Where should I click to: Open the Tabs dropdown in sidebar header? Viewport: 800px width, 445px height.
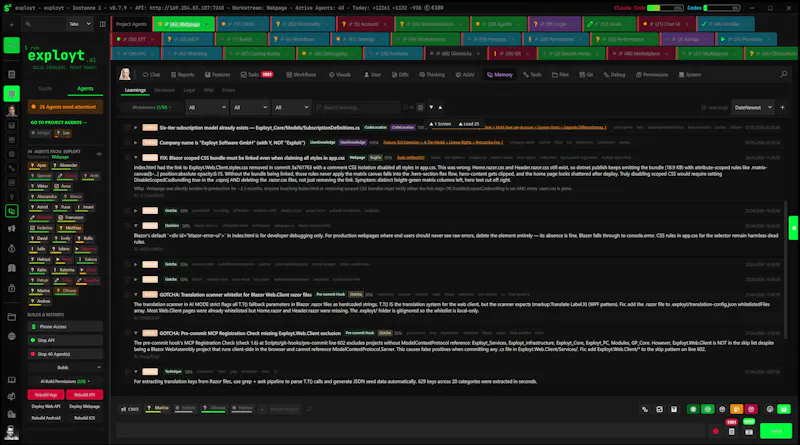[x=80, y=24]
